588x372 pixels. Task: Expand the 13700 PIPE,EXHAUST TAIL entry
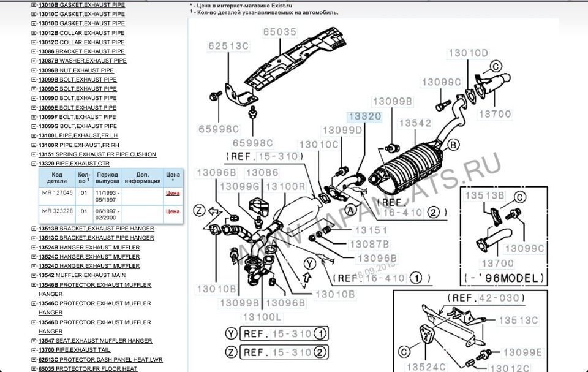point(34,350)
